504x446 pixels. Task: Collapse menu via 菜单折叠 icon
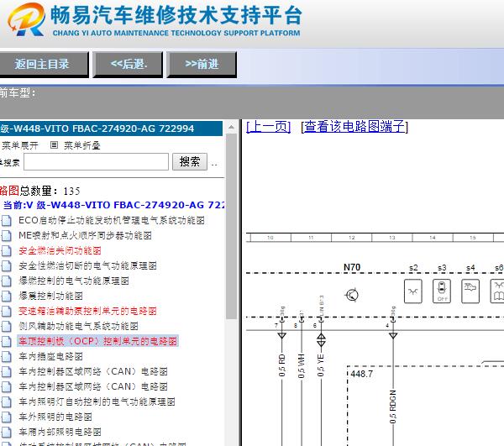[54, 145]
